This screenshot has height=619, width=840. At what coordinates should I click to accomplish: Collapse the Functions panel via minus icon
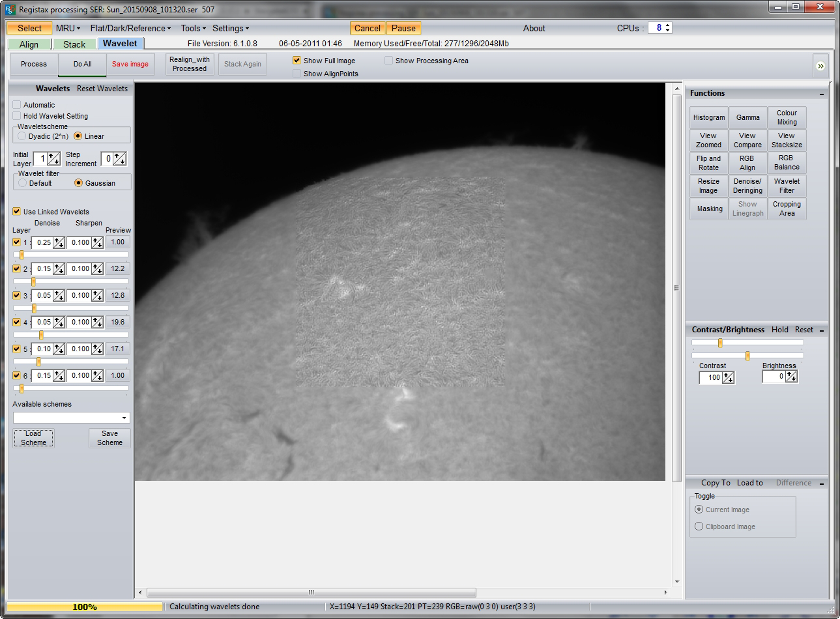pos(821,94)
